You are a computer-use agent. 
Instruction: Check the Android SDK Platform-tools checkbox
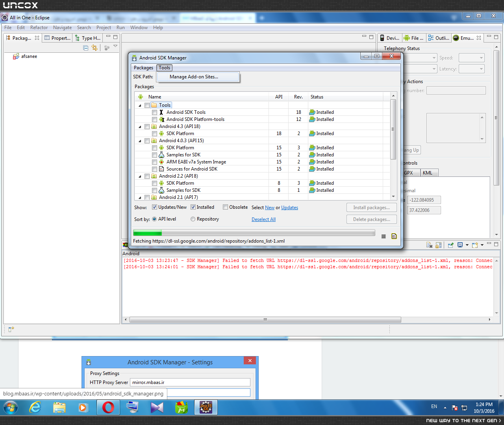point(154,120)
